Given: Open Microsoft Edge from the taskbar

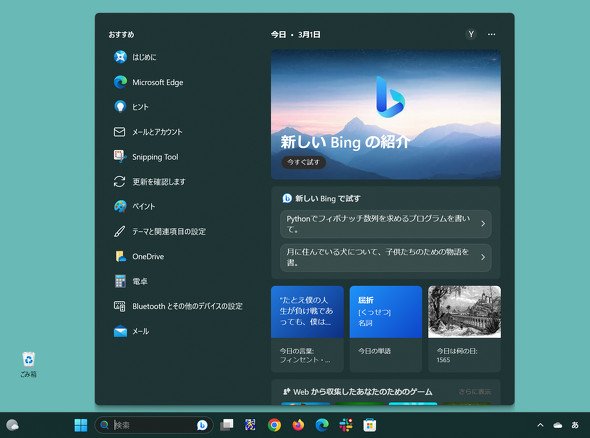Looking at the screenshot, I should point(322,425).
